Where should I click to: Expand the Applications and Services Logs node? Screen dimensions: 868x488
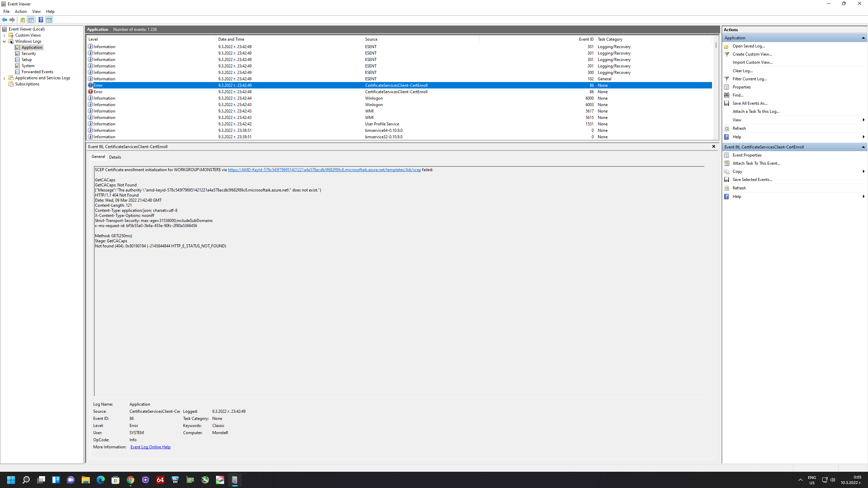point(4,78)
